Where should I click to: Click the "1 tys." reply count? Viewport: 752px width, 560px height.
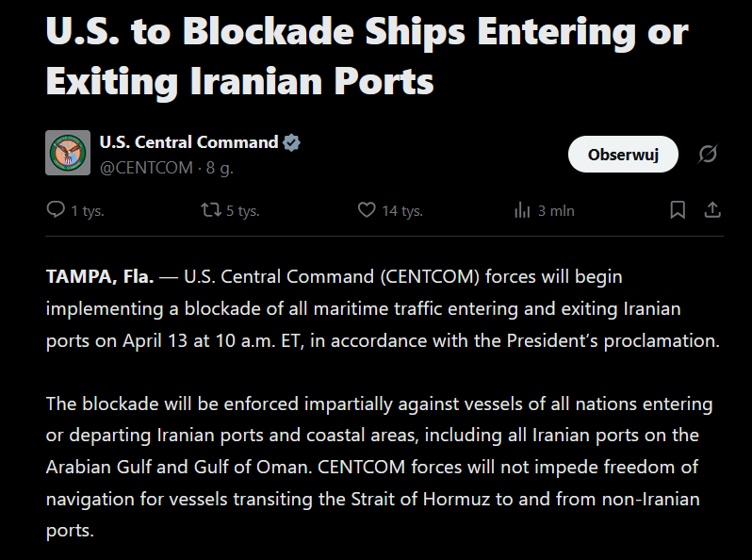click(88, 211)
